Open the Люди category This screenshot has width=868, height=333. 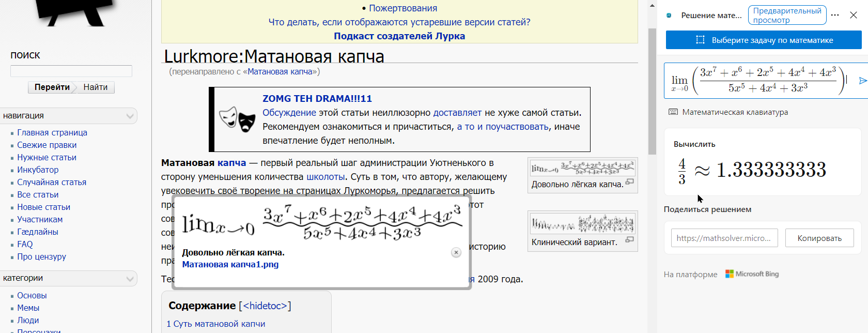28,320
